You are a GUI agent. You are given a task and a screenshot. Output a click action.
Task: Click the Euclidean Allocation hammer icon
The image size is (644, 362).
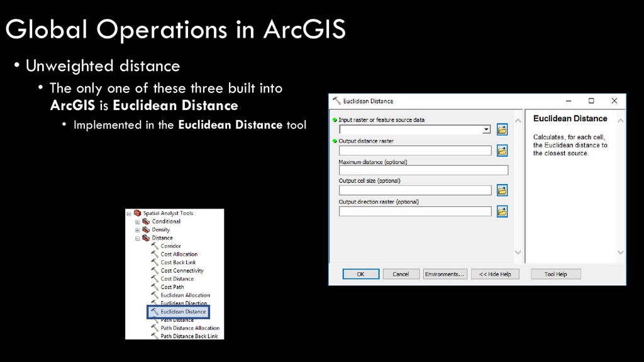click(x=155, y=295)
